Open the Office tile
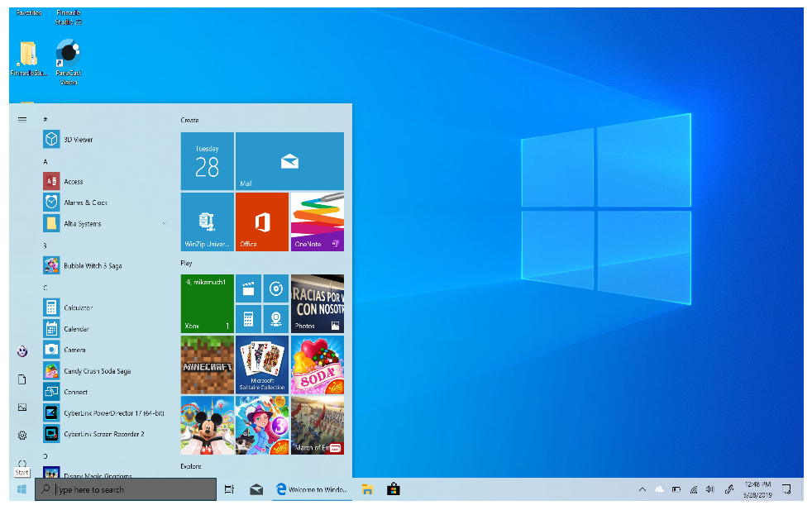The height and width of the screenshot is (510, 812). coord(262,222)
